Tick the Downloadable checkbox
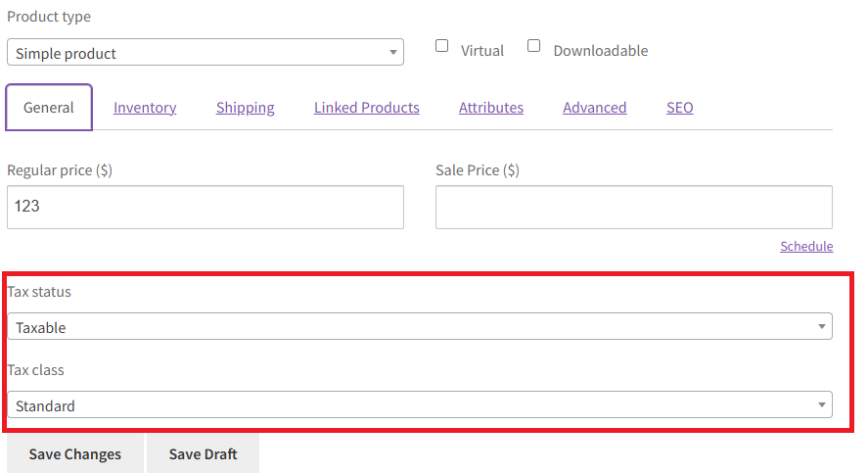Image resolution: width=868 pixels, height=473 pixels. point(533,46)
